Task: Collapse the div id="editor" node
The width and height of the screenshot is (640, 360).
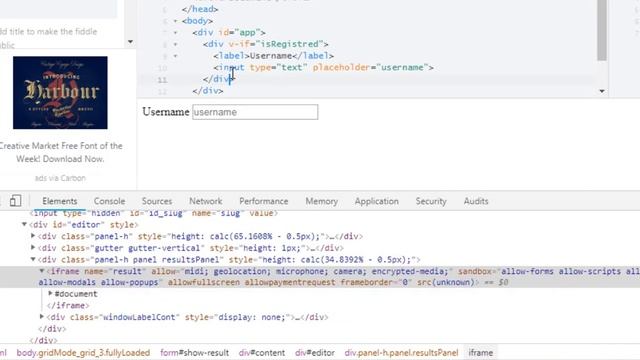Action: pyautogui.click(x=24, y=224)
